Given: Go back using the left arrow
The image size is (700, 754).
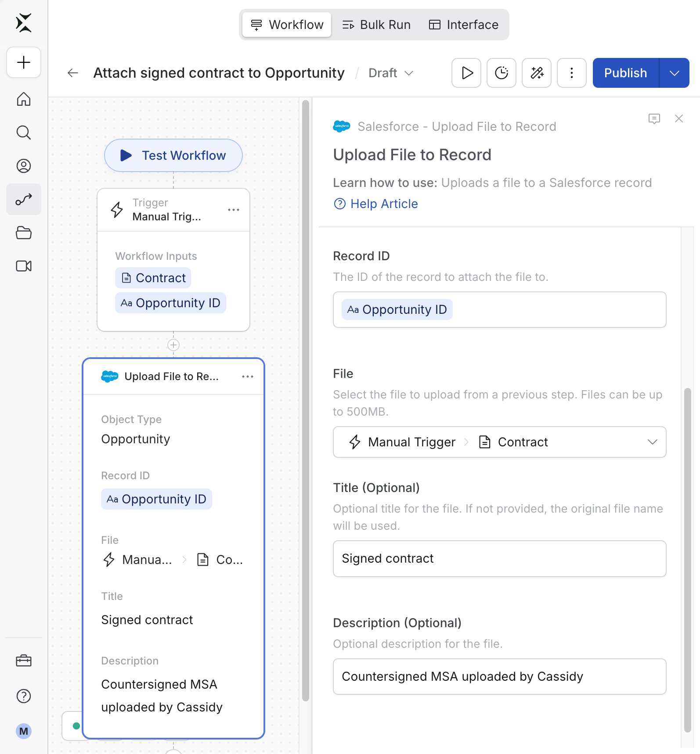Looking at the screenshot, I should click(x=73, y=73).
